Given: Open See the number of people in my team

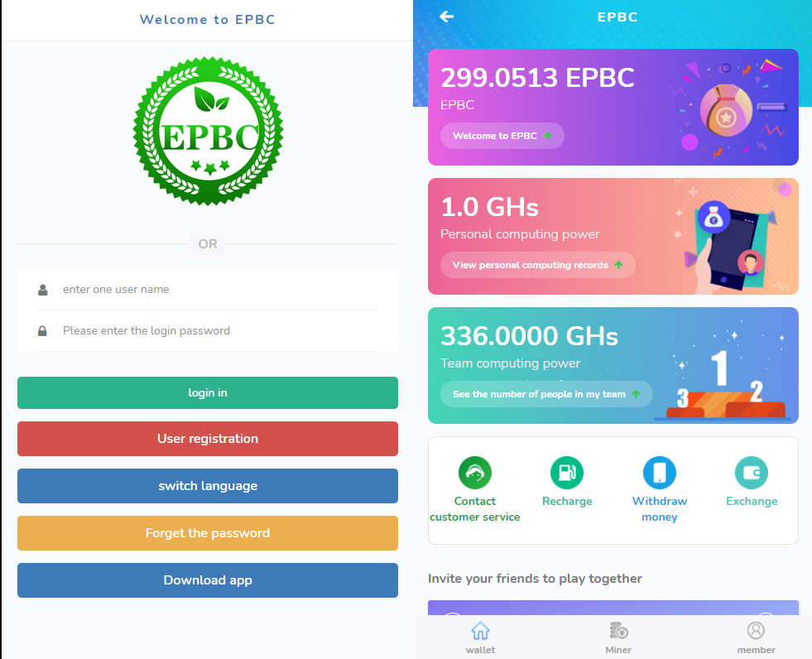Looking at the screenshot, I should coord(545,394).
